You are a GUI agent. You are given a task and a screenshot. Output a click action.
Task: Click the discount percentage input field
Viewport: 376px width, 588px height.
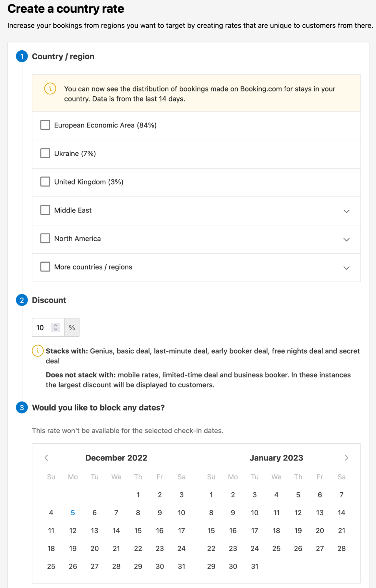tap(43, 327)
